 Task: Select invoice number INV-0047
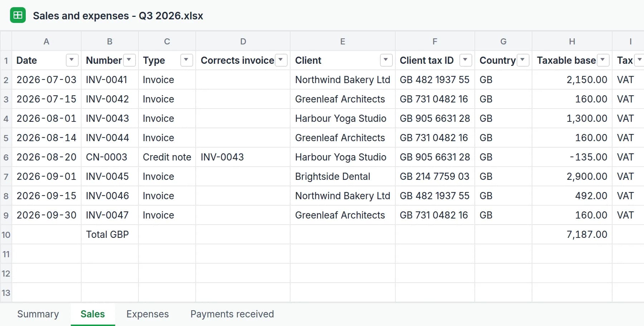coord(110,215)
